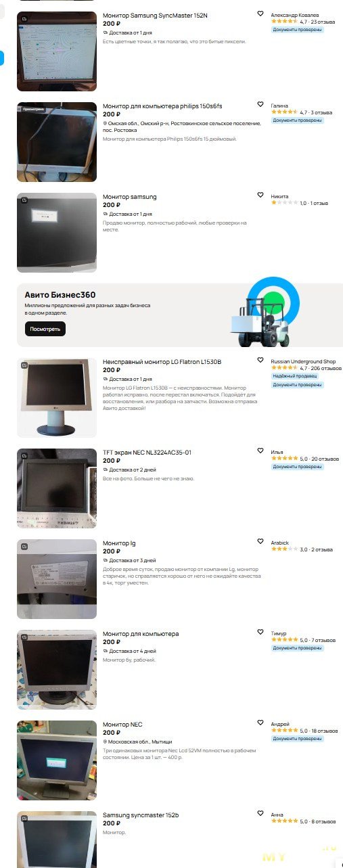Favorite Тимур's Монитор для компьютера listing

tap(260, 632)
